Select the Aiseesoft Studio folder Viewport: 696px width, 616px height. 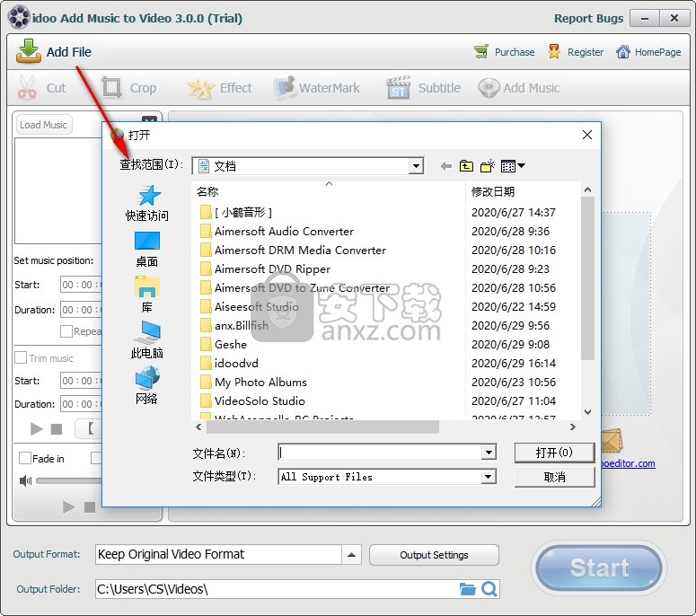[250, 307]
